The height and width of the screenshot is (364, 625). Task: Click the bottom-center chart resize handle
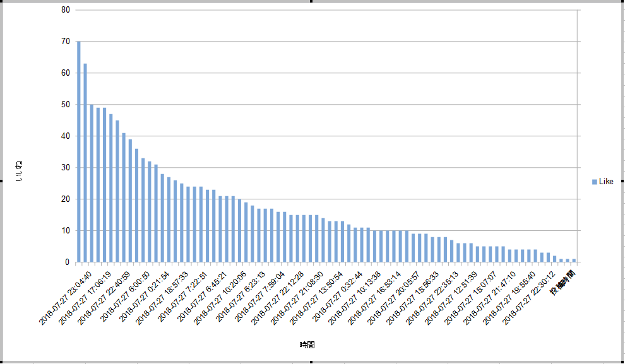(312, 362)
